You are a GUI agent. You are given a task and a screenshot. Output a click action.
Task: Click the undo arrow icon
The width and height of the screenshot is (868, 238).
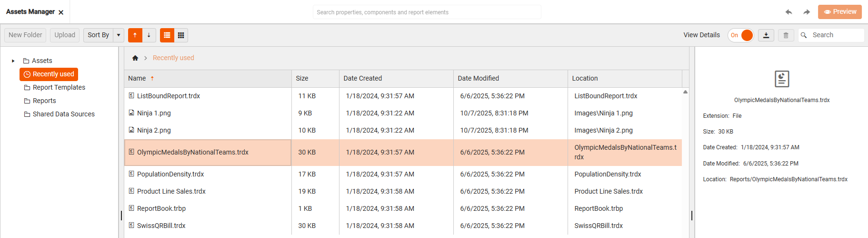pos(788,12)
